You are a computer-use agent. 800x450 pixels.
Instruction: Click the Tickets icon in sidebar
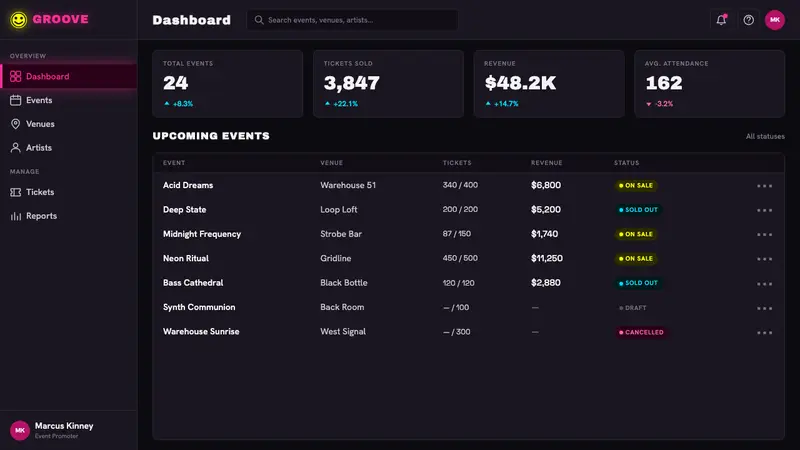[15, 192]
